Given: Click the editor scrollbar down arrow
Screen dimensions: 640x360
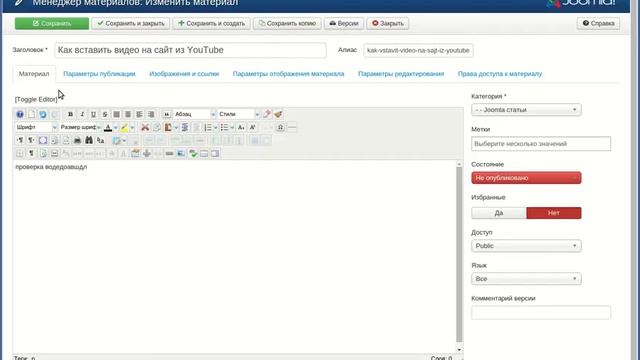Looking at the screenshot, I should (x=459, y=350).
